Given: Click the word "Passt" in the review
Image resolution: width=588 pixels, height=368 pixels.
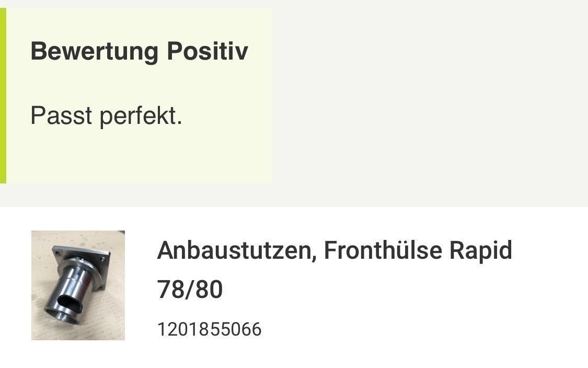Looking at the screenshot, I should (x=61, y=116).
